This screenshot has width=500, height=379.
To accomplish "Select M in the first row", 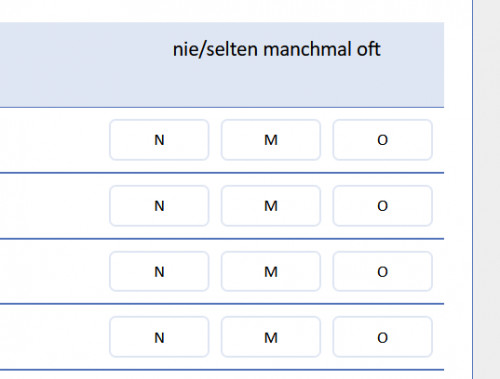I will pyautogui.click(x=271, y=140).
